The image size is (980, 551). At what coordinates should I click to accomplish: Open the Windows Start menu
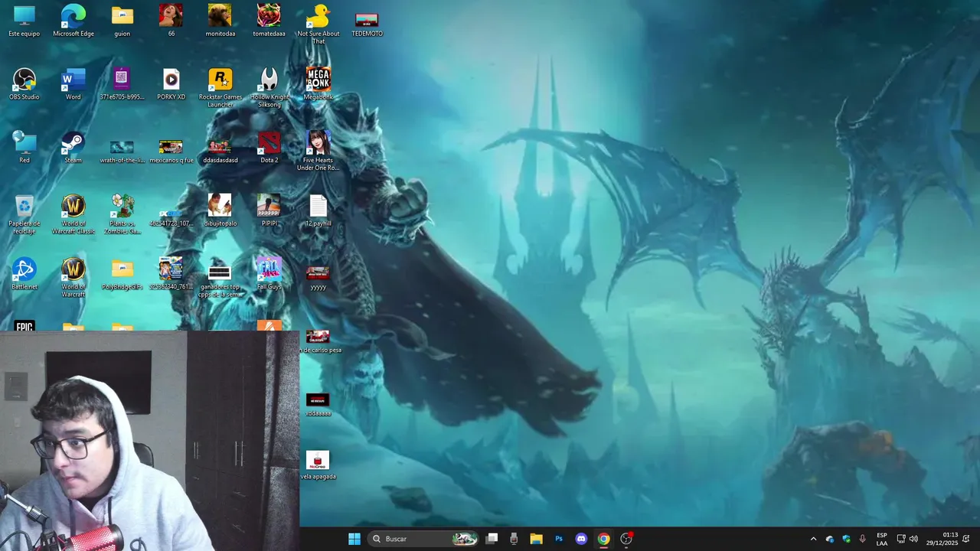point(354,539)
